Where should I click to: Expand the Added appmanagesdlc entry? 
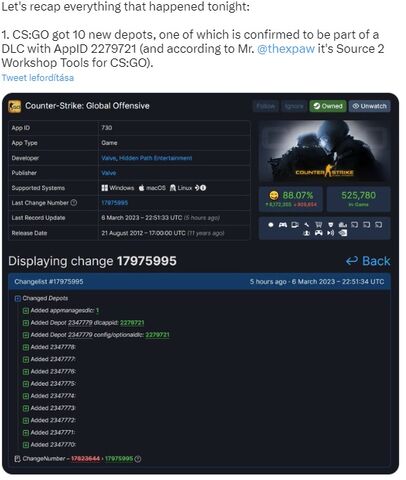26,311
